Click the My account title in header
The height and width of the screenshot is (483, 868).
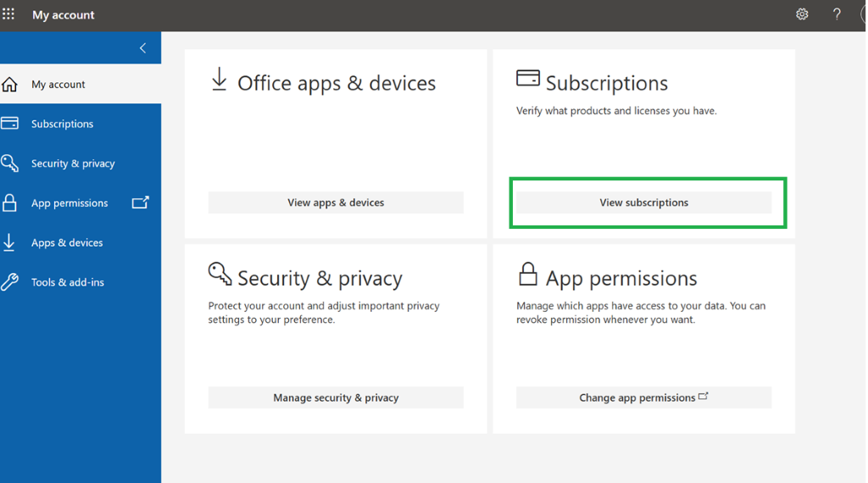click(x=63, y=15)
